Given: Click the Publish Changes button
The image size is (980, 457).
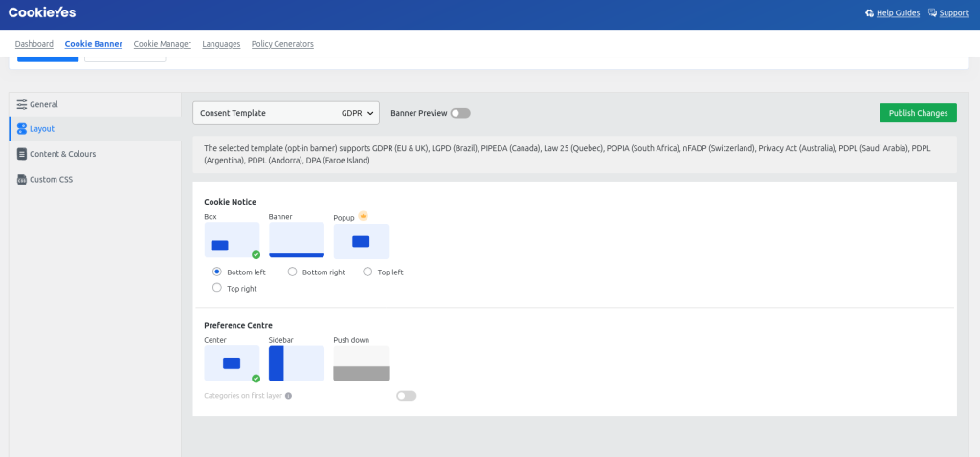Looking at the screenshot, I should pos(918,113).
